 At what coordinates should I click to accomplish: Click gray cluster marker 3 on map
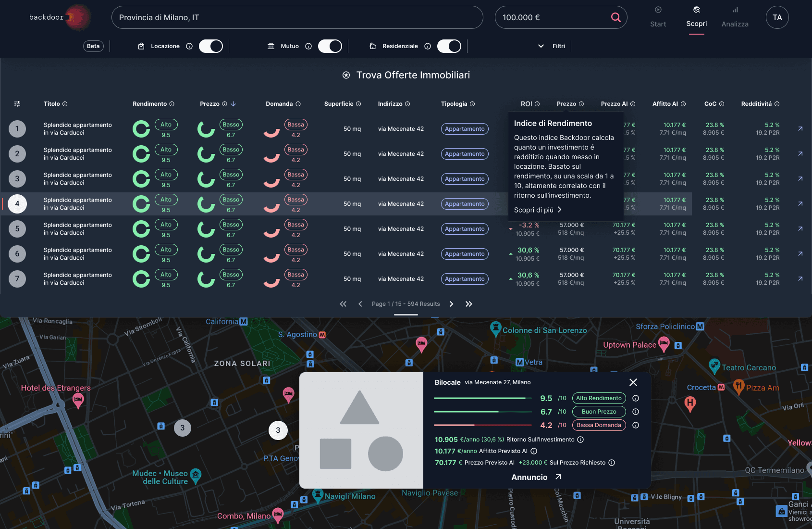pos(182,428)
